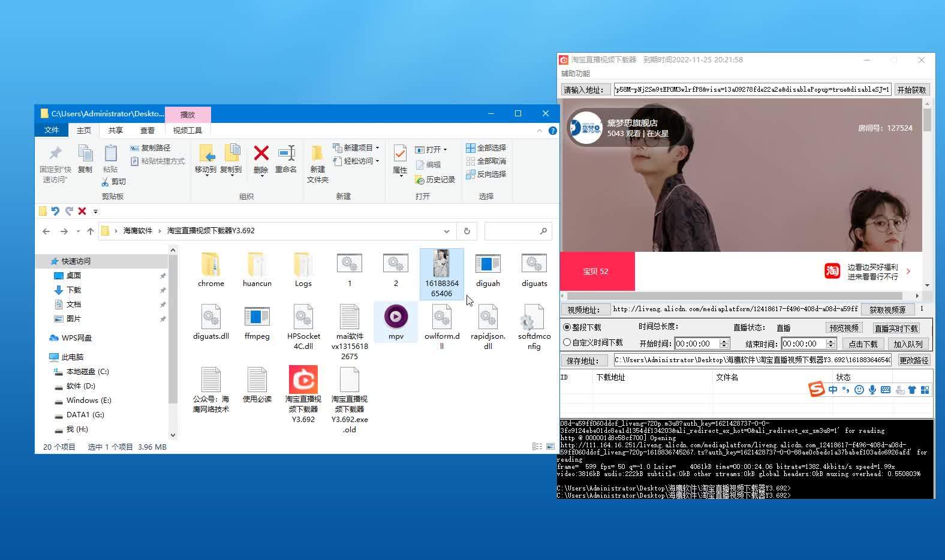Click 全部取消 select none option
Screen dimensions: 945x560
pos(486,161)
